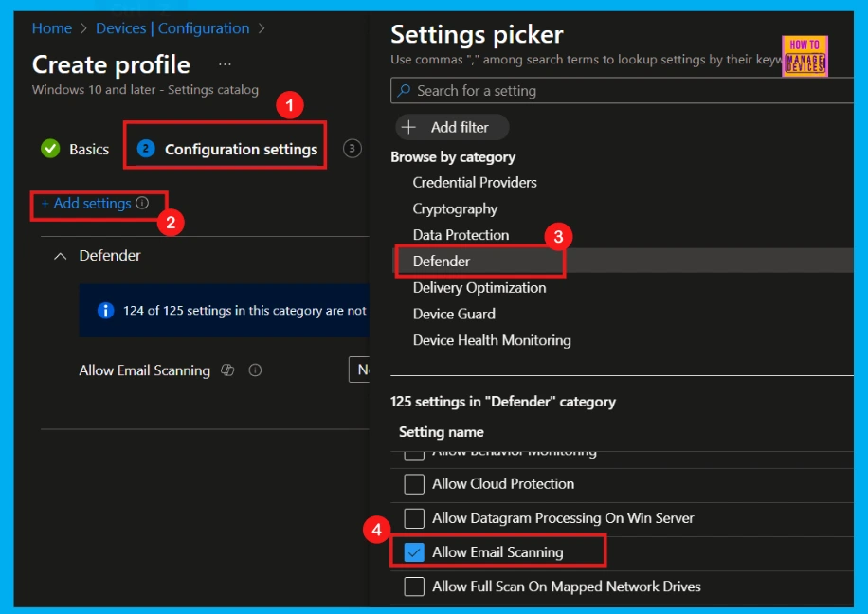Viewport: 868px width, 614px height.
Task: Click the Setting name column header
Action: pyautogui.click(x=442, y=432)
